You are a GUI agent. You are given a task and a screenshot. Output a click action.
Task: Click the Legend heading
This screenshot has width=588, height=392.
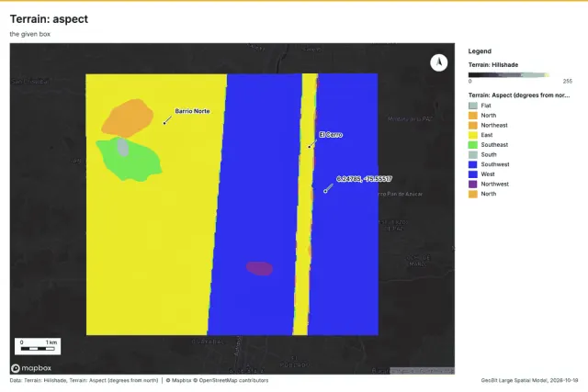[480, 51]
